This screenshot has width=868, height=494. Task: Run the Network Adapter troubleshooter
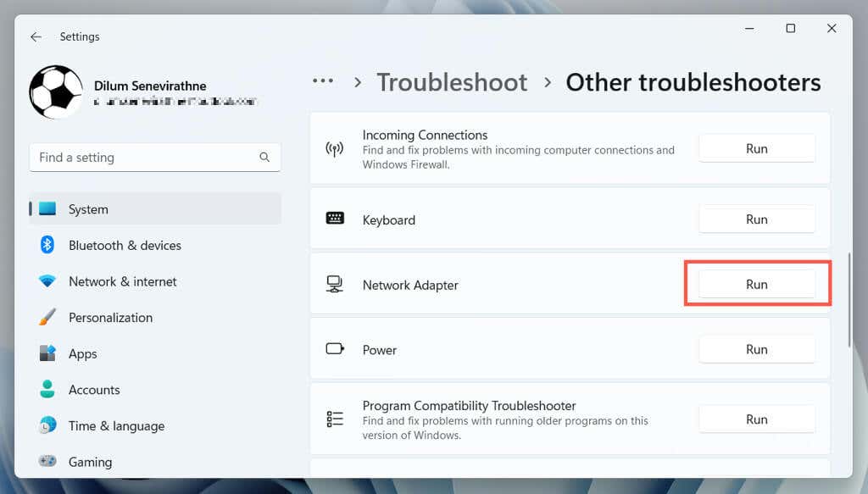click(x=757, y=284)
